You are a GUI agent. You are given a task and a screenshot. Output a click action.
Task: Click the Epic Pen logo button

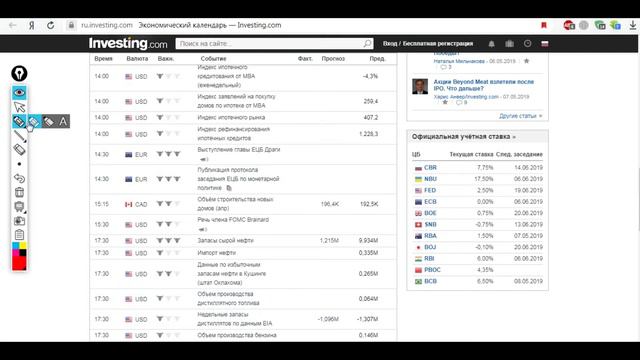coord(19,73)
